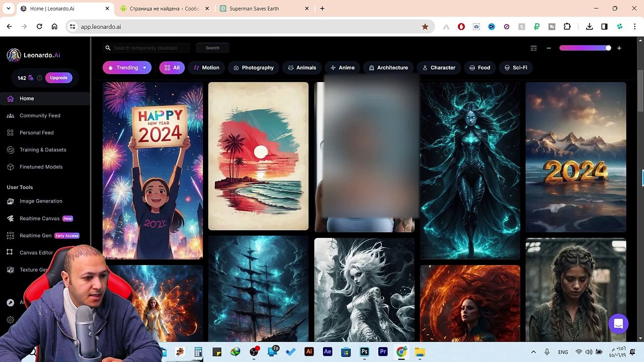
Task: Open the sunset beach palm image
Action: pyautogui.click(x=259, y=156)
